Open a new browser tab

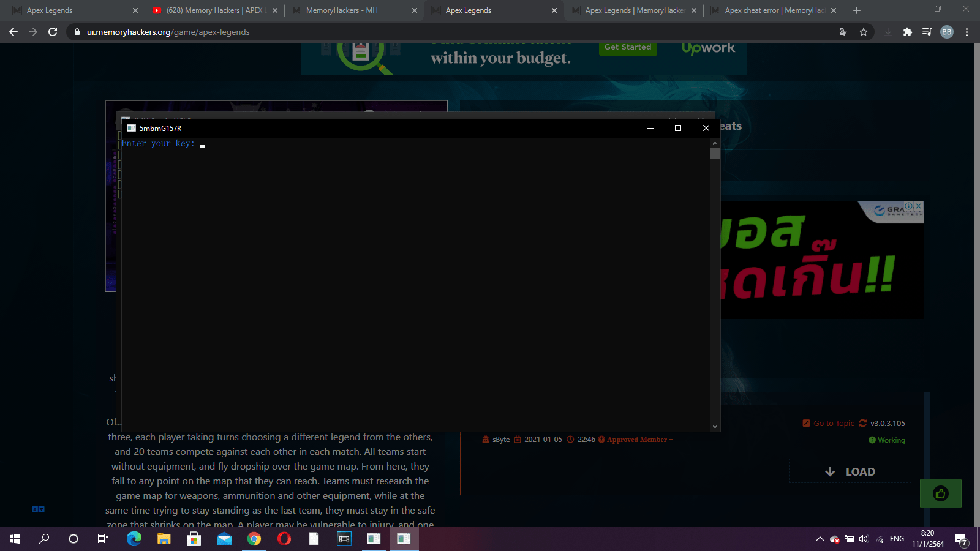coord(857,10)
